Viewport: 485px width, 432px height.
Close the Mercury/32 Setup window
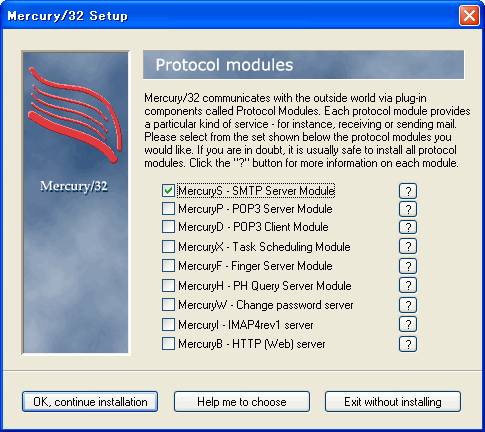pos(469,16)
